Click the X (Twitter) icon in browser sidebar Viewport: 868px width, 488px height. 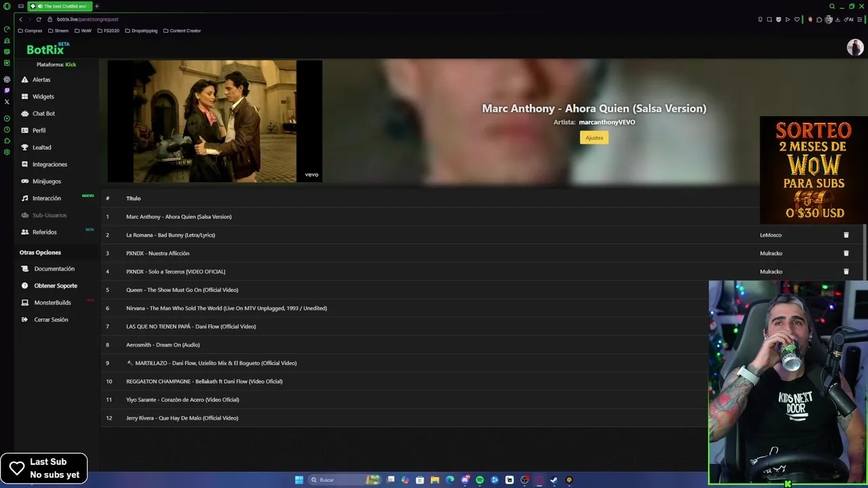[x=7, y=102]
